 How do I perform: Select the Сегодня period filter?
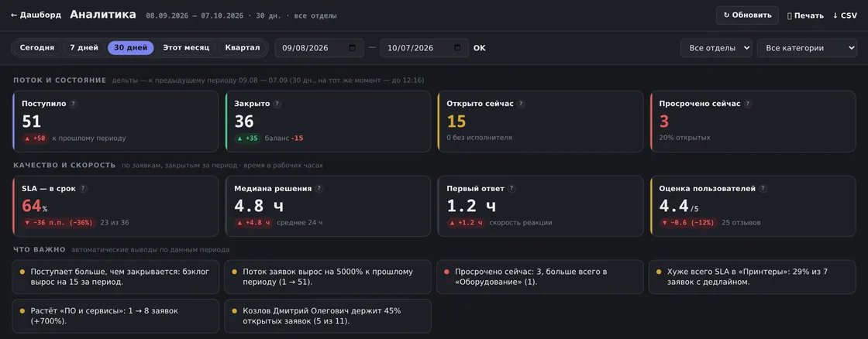37,47
